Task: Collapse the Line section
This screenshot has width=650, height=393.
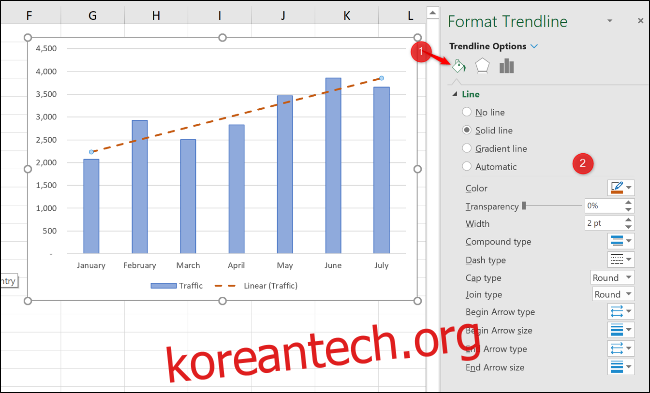Action: (455, 94)
